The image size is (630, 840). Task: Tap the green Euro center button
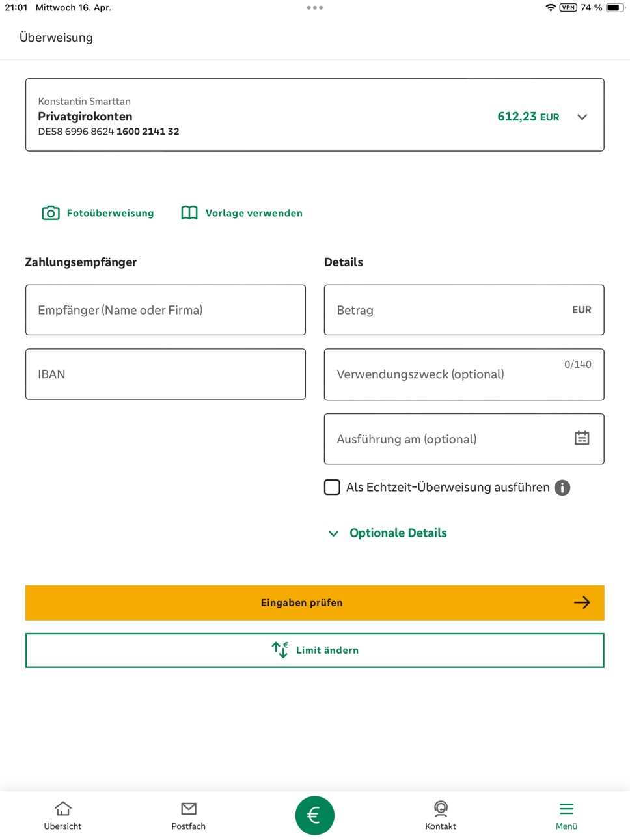(x=315, y=815)
